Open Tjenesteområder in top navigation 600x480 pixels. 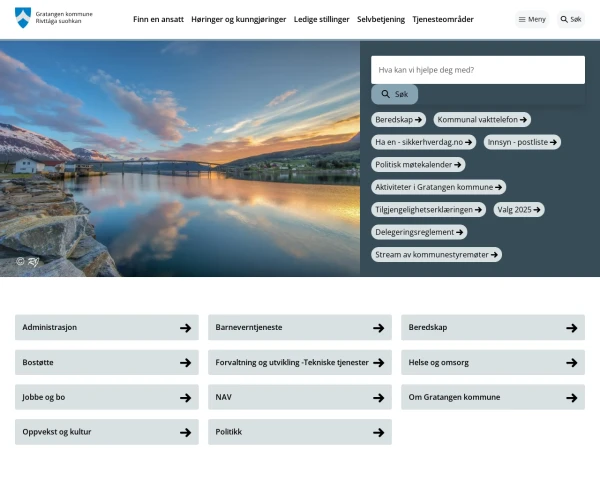[443, 19]
